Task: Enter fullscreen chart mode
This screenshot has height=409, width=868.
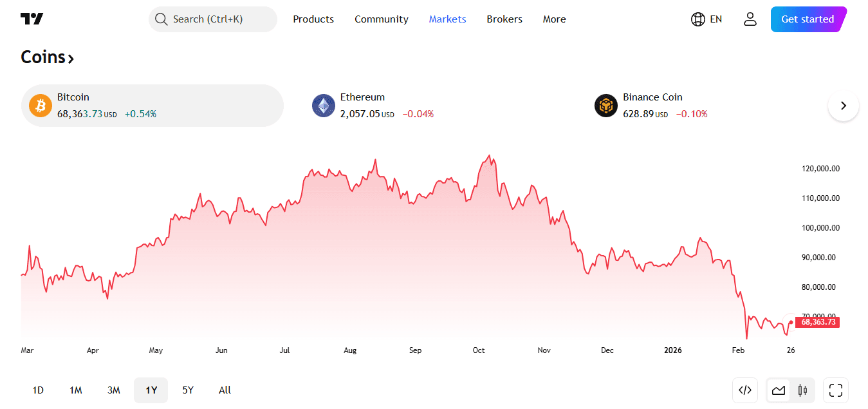Action: point(836,390)
